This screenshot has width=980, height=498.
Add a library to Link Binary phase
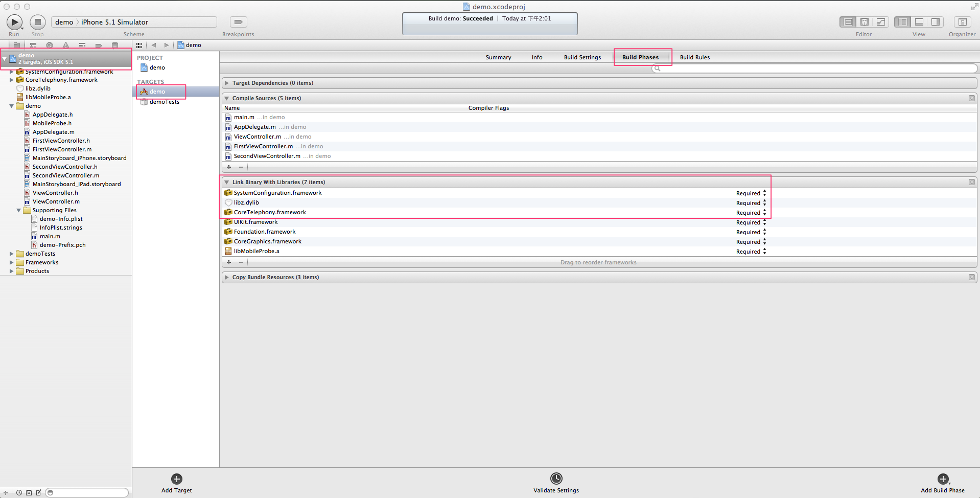229,262
